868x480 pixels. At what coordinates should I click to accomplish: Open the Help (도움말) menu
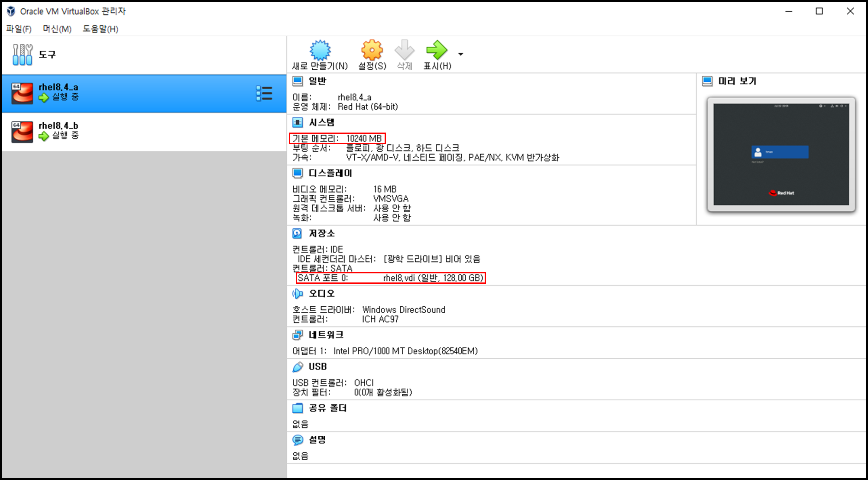[x=100, y=29]
